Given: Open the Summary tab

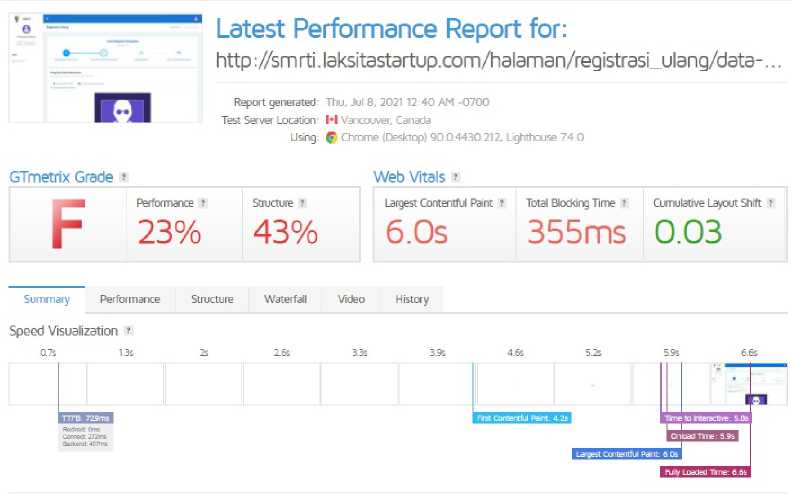Looking at the screenshot, I should click(x=47, y=299).
